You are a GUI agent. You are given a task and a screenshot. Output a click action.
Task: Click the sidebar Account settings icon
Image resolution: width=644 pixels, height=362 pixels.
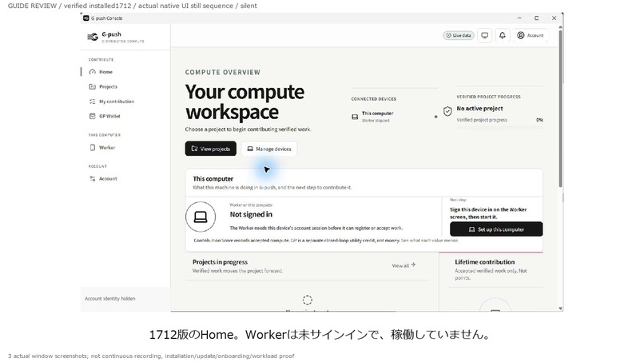93,179
